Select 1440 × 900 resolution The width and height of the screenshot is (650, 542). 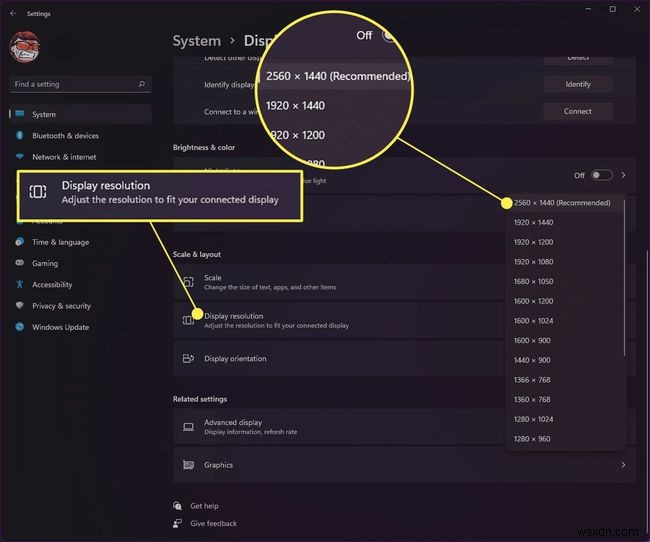point(565,360)
